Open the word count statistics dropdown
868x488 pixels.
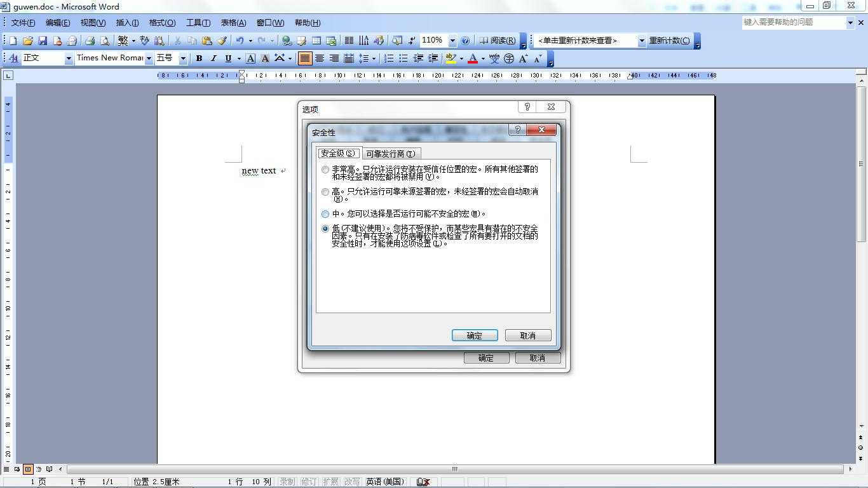pos(641,41)
